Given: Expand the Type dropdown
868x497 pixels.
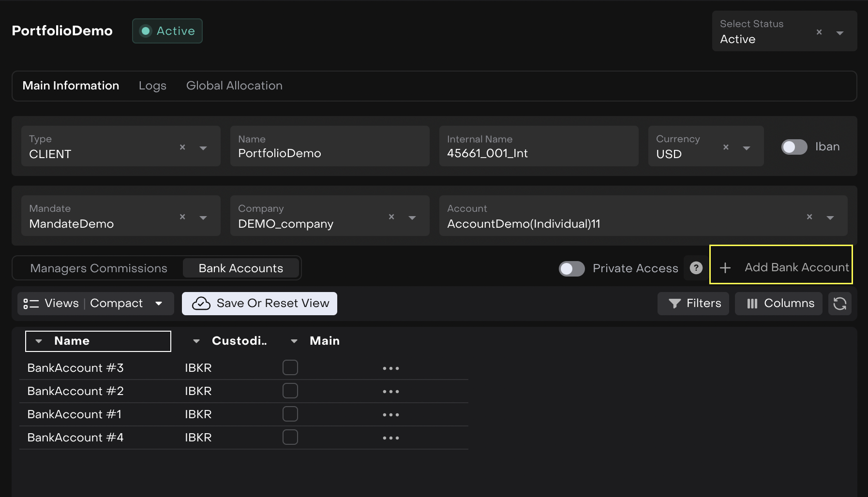Looking at the screenshot, I should (203, 148).
